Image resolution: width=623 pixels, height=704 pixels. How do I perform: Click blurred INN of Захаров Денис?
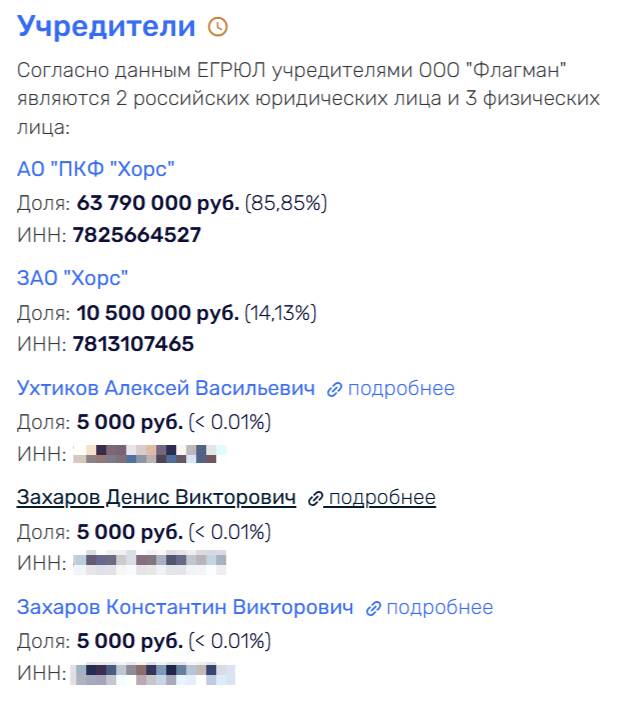(x=149, y=562)
